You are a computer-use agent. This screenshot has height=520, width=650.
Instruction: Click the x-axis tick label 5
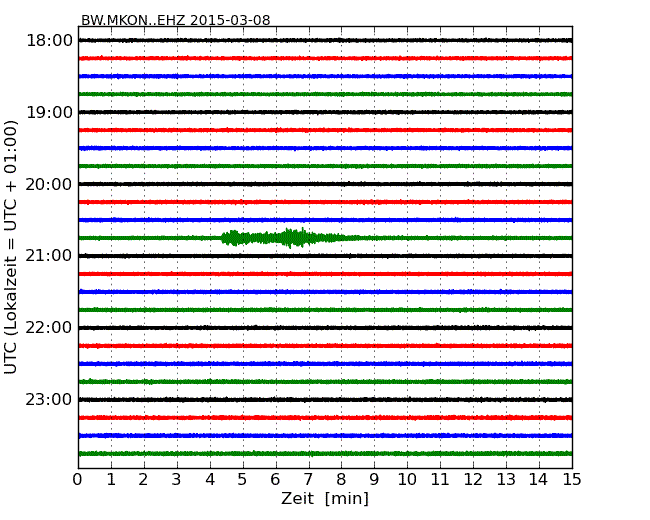pos(242,480)
